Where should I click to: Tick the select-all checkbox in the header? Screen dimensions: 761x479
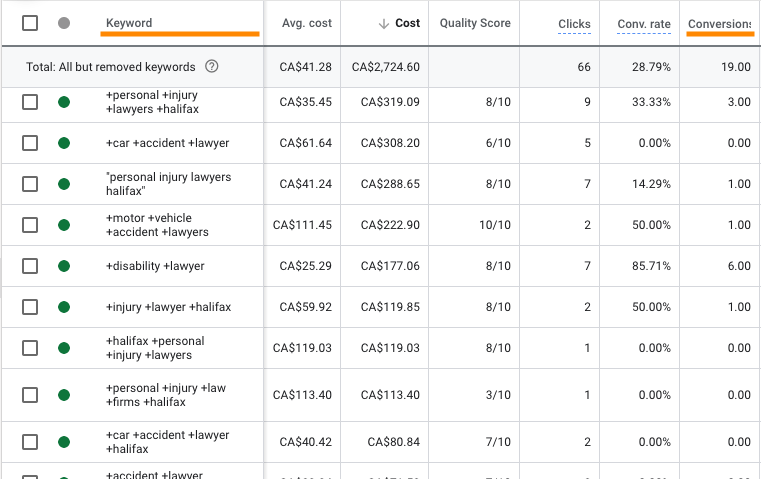pyautogui.click(x=30, y=23)
